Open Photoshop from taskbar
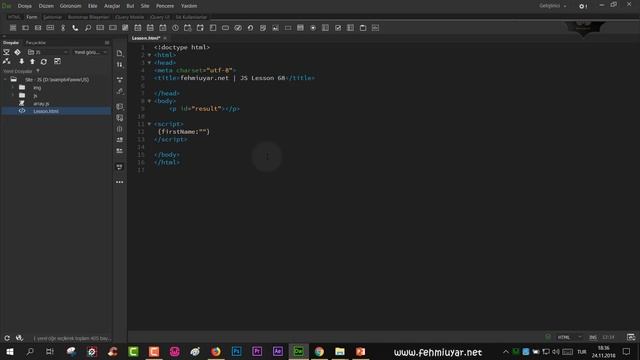Image resolution: width=640 pixels, height=360 pixels. tap(236, 351)
